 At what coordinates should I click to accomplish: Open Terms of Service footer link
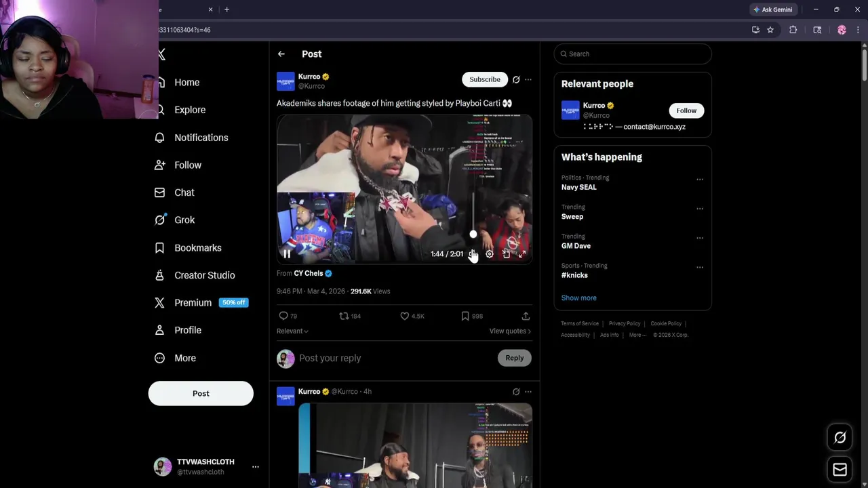[580, 324]
